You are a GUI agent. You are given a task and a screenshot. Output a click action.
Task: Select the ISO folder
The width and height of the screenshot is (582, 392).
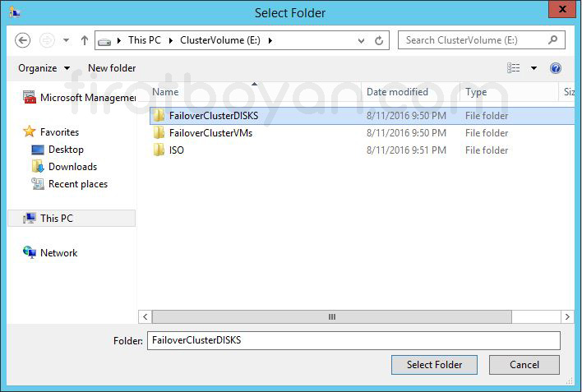click(176, 150)
